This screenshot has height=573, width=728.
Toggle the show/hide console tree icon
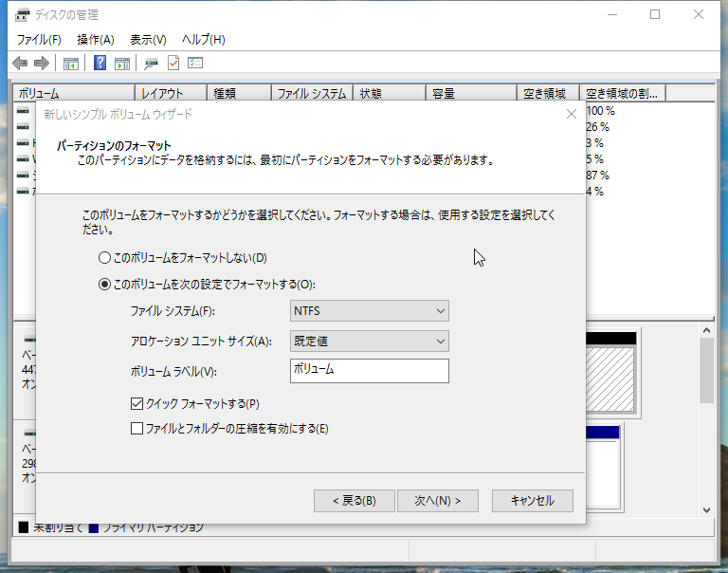pyautogui.click(x=70, y=64)
